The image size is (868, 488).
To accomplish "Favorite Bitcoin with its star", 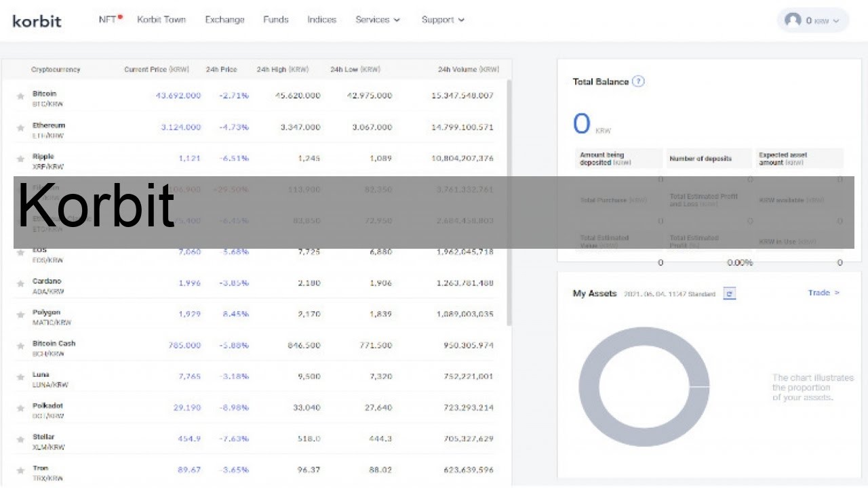I will point(20,96).
